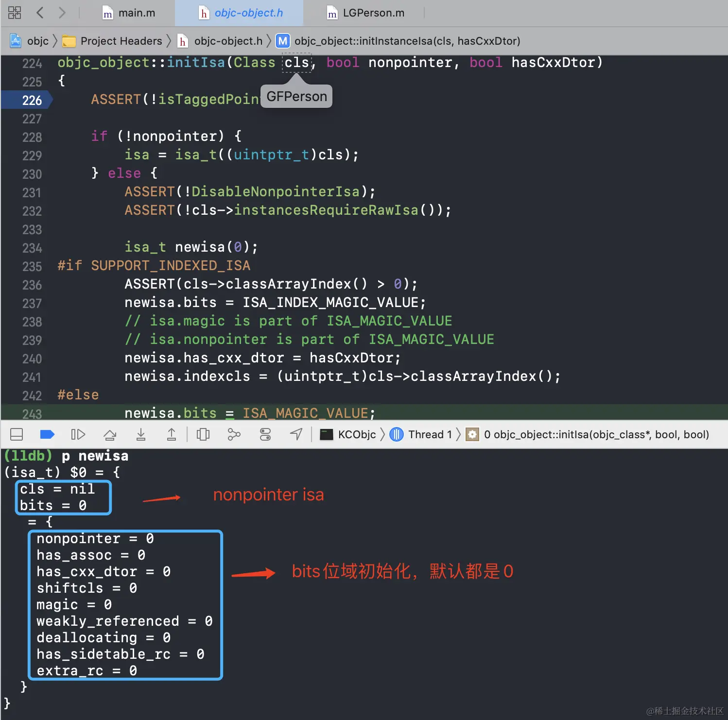Open the Thread 1 selector
The image size is (728, 720).
[x=421, y=434]
